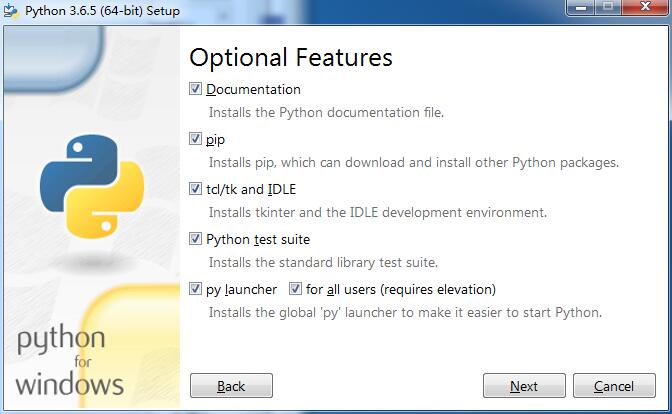This screenshot has width=672, height=414.
Task: Click the Documentation label text
Action: [253, 89]
